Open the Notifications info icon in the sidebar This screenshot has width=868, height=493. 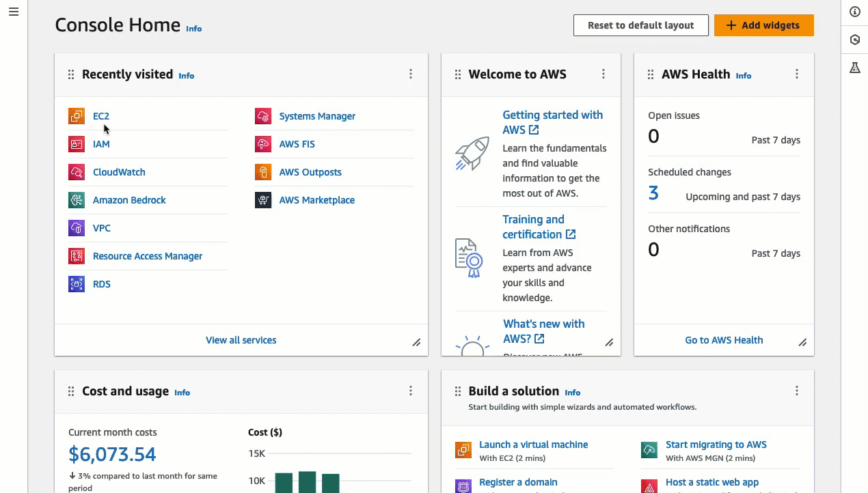[x=855, y=12]
